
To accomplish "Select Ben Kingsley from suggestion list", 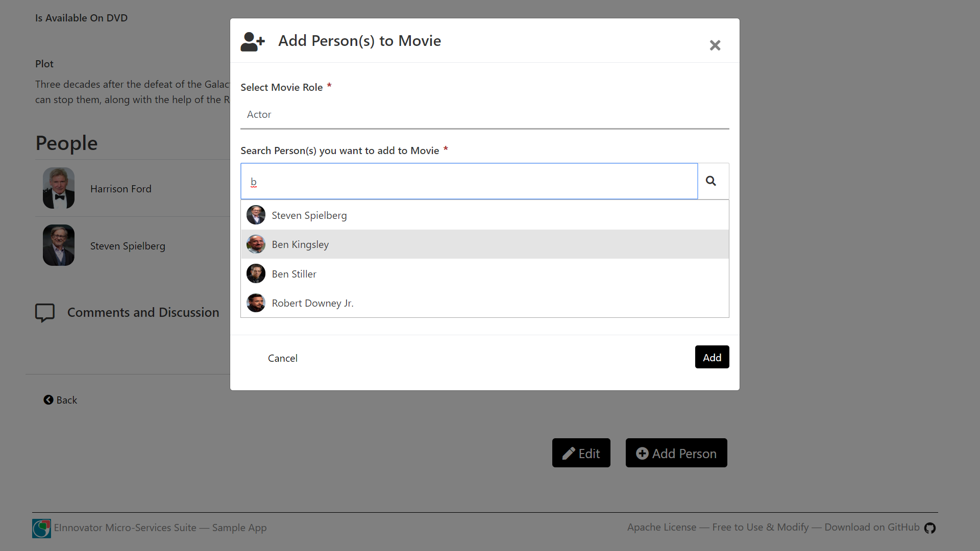I will [485, 244].
